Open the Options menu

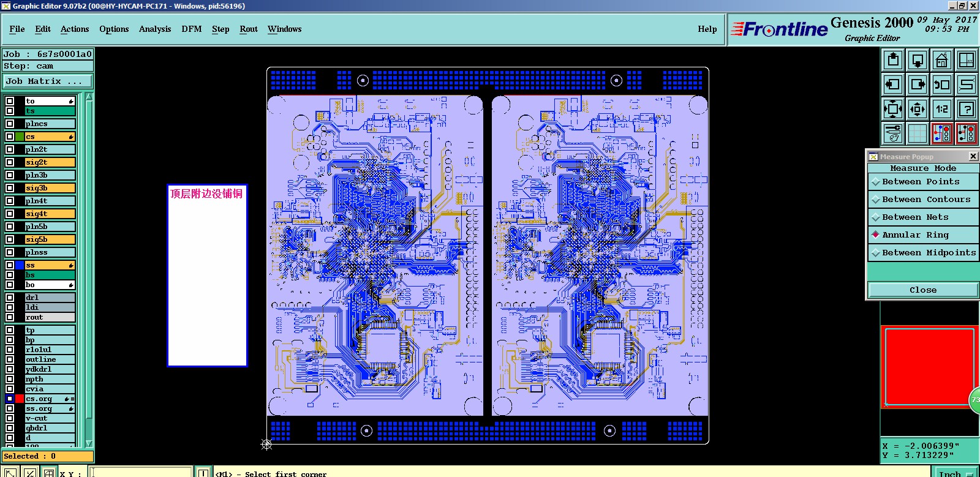[114, 29]
